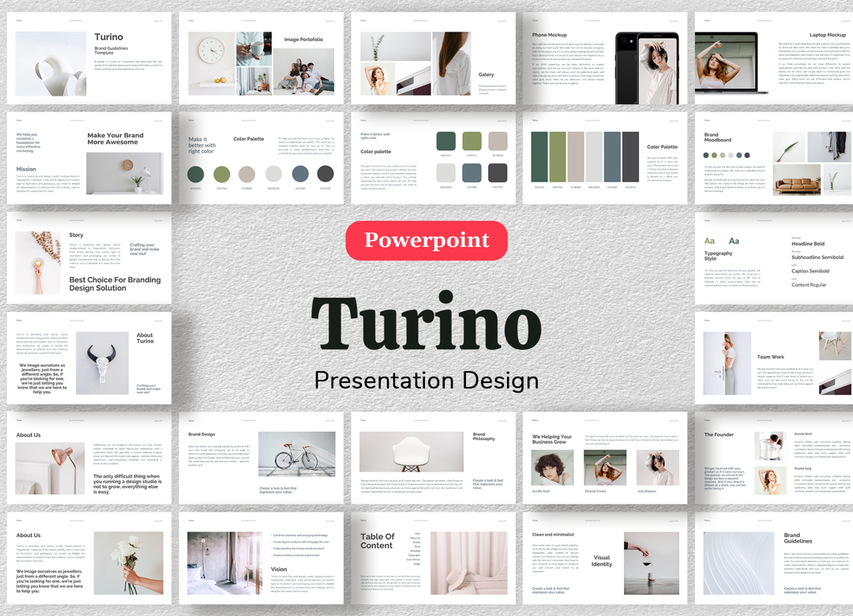
Task: Open the About Us slide with white flowers
Action: tap(89, 558)
